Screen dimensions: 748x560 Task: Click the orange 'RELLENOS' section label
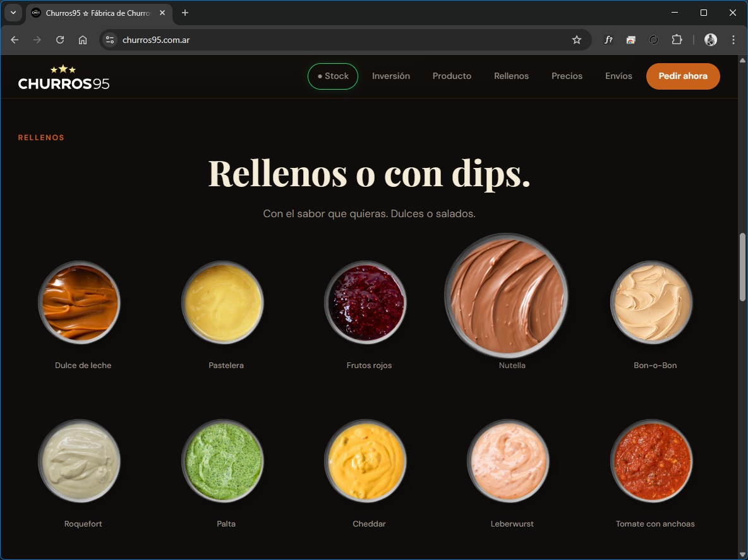(41, 138)
